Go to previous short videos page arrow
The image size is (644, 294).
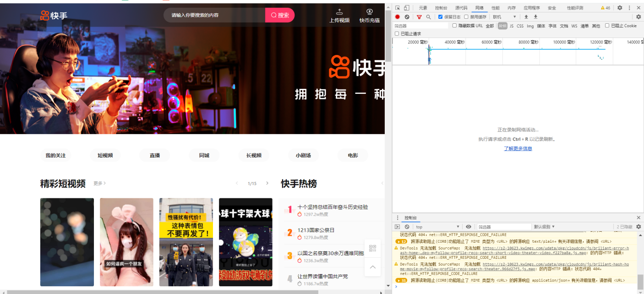[x=237, y=183]
